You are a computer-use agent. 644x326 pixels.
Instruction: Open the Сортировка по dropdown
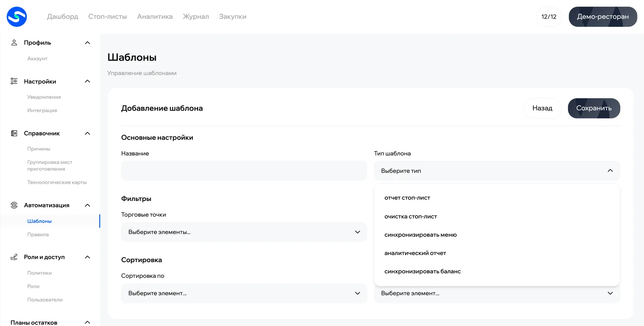tap(244, 293)
